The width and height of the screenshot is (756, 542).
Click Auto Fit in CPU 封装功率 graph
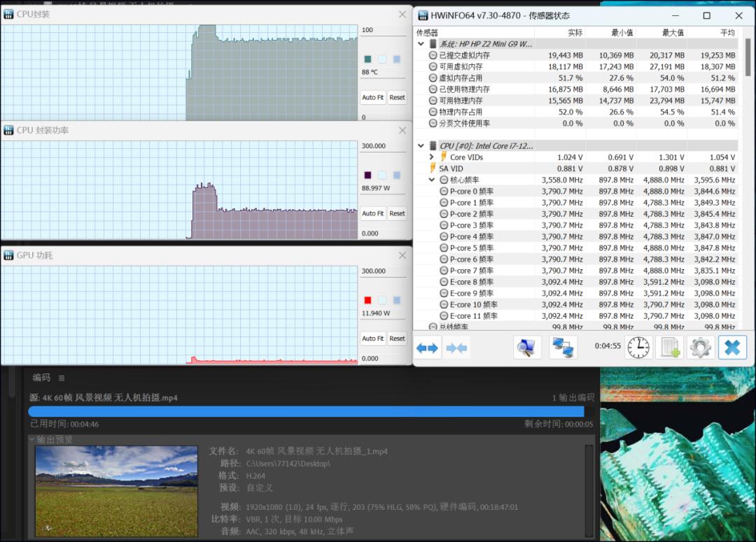point(372,213)
